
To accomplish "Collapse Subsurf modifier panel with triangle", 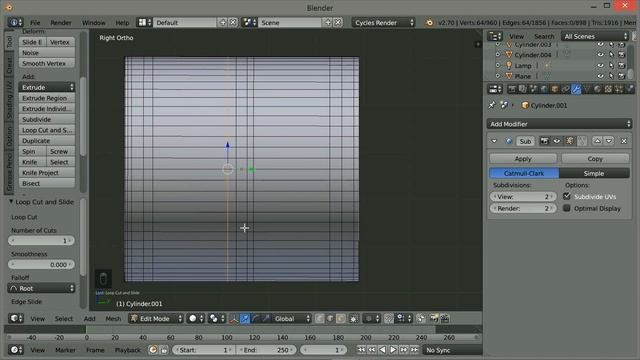I will tap(494, 141).
